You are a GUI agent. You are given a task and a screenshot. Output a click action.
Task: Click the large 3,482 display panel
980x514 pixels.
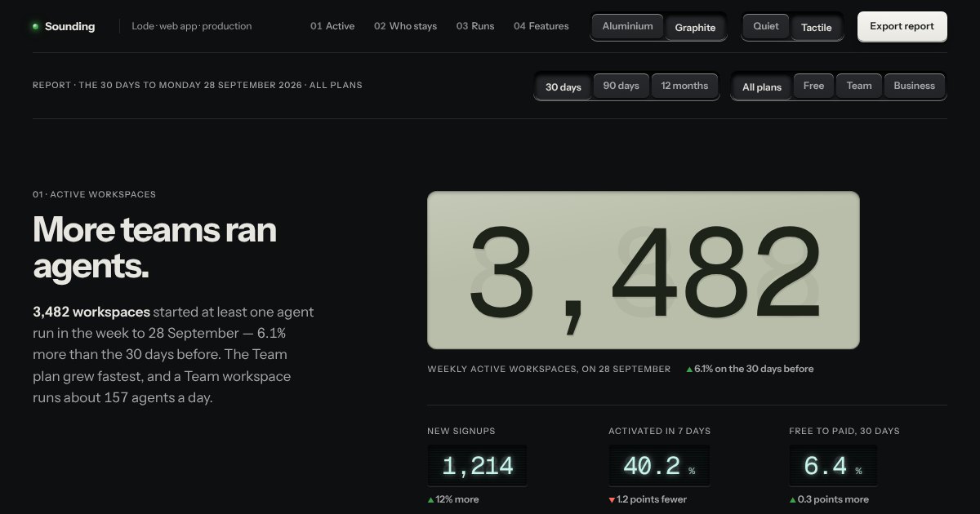point(644,270)
